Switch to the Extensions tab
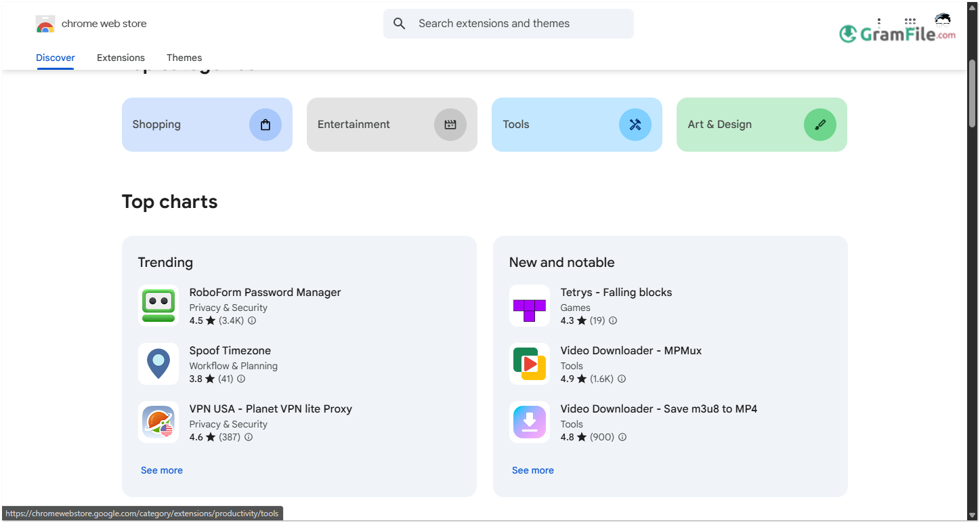The image size is (980, 523). point(121,58)
